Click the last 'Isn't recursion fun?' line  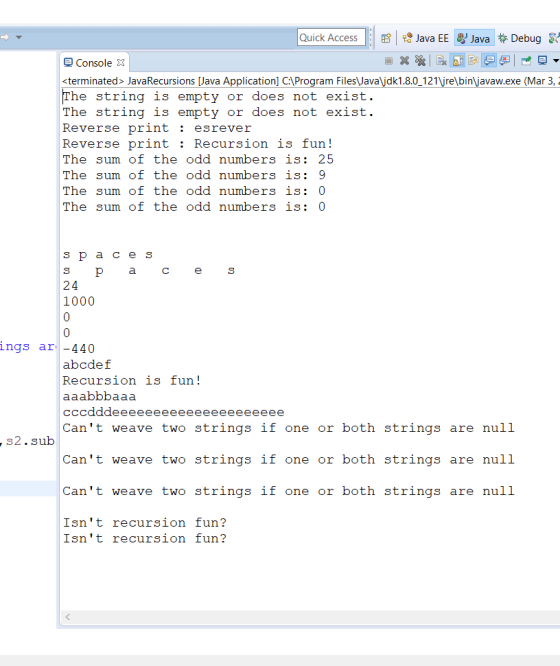coord(144,539)
